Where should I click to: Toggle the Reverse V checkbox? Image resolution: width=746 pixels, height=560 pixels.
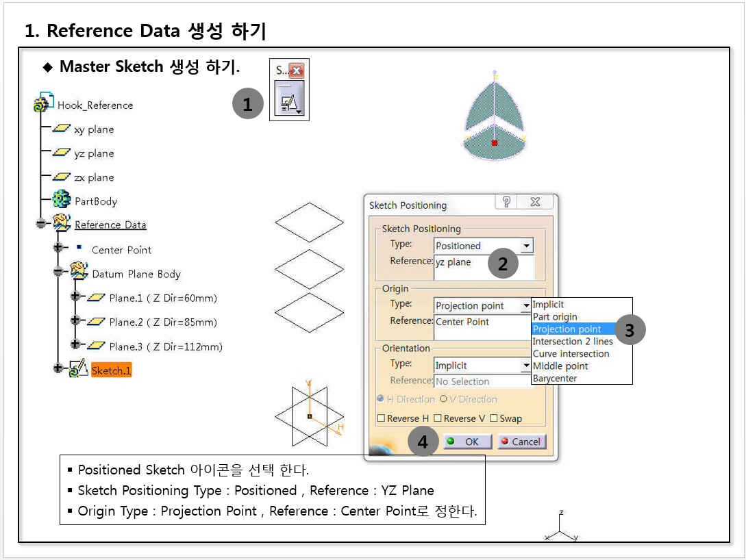[x=438, y=418]
